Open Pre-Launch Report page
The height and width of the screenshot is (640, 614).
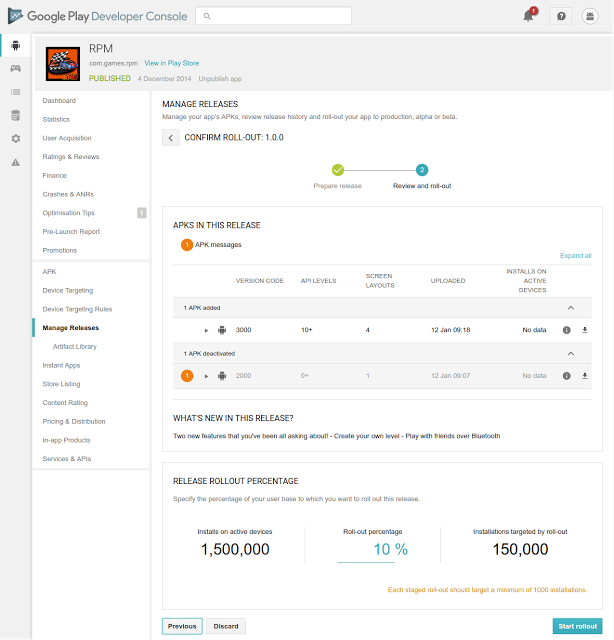click(x=71, y=231)
